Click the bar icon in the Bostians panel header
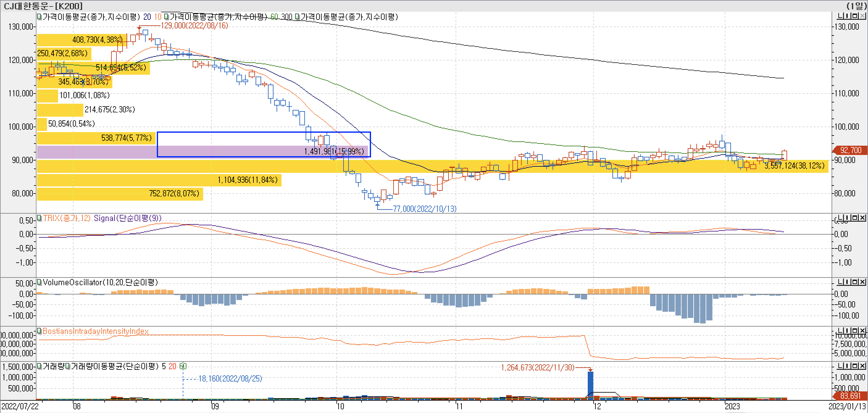 point(847,331)
